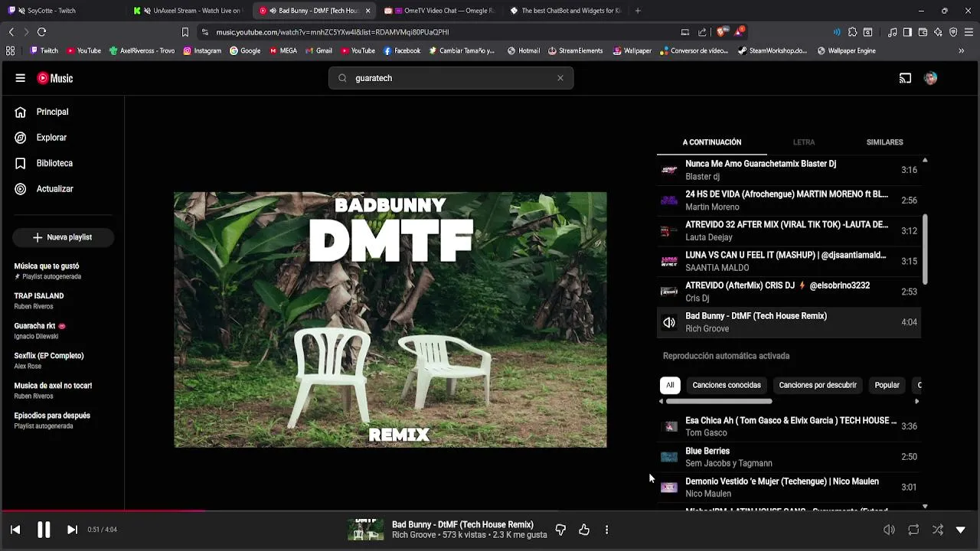Open the StreamElements bookmark

point(575,51)
